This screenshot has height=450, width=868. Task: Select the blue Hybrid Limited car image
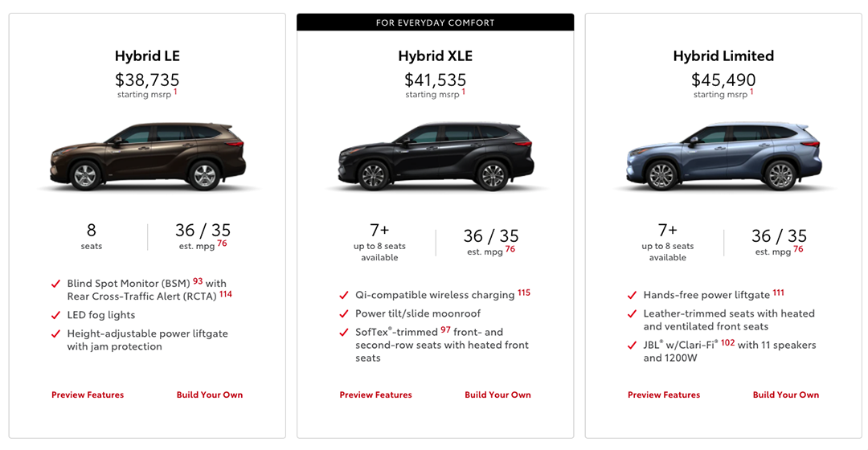[724, 157]
